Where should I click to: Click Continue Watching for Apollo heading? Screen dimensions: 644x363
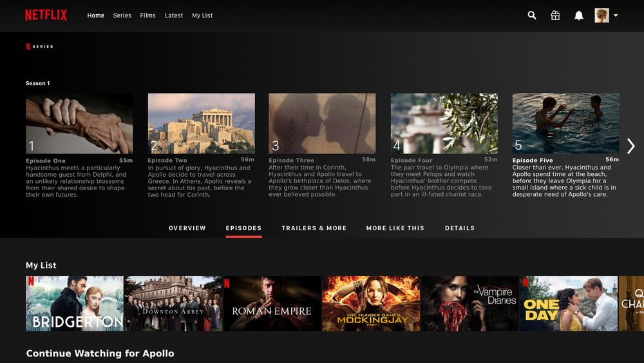[100, 353]
